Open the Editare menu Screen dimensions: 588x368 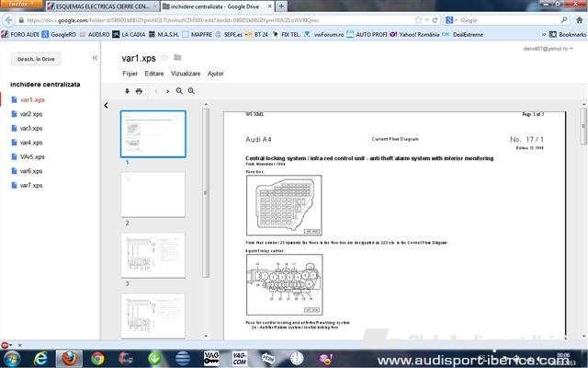(x=154, y=74)
